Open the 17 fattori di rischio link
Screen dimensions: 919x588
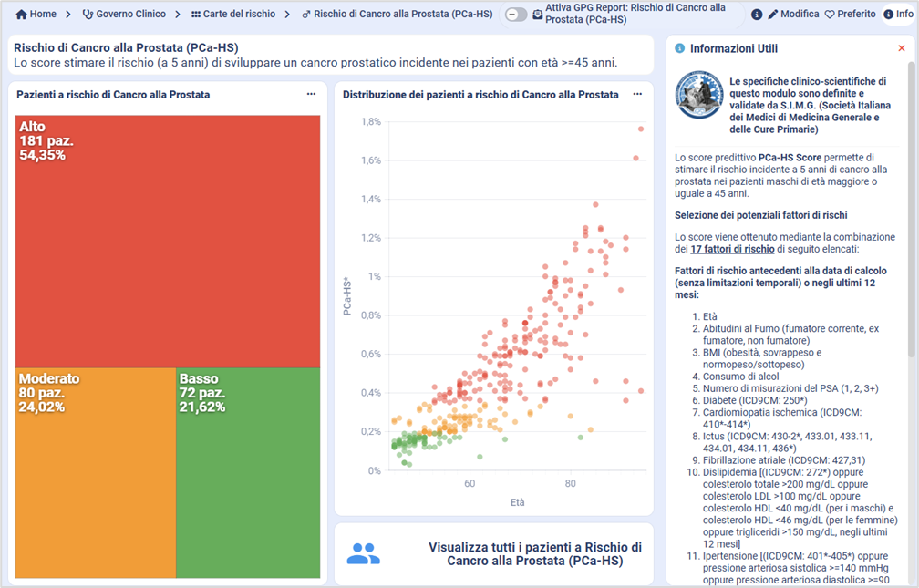pyautogui.click(x=733, y=249)
